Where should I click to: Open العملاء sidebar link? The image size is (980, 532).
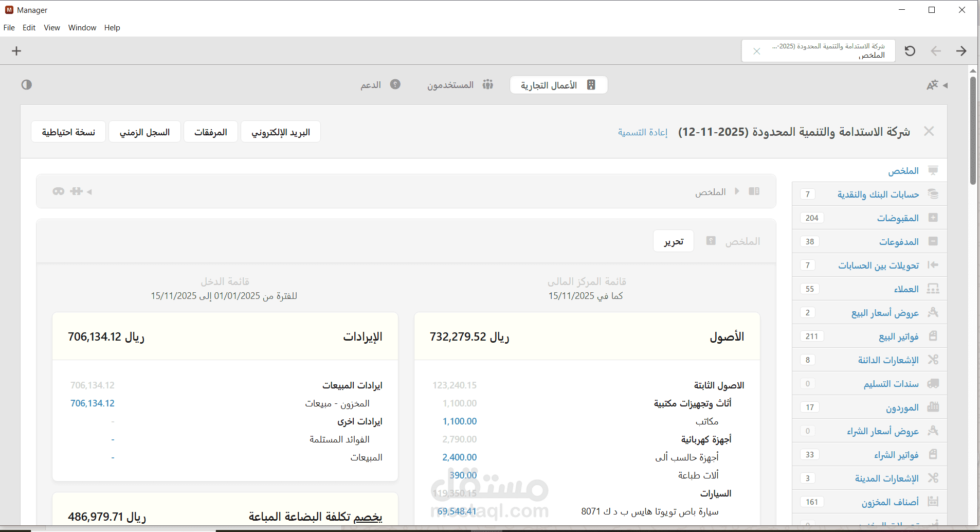tap(906, 289)
